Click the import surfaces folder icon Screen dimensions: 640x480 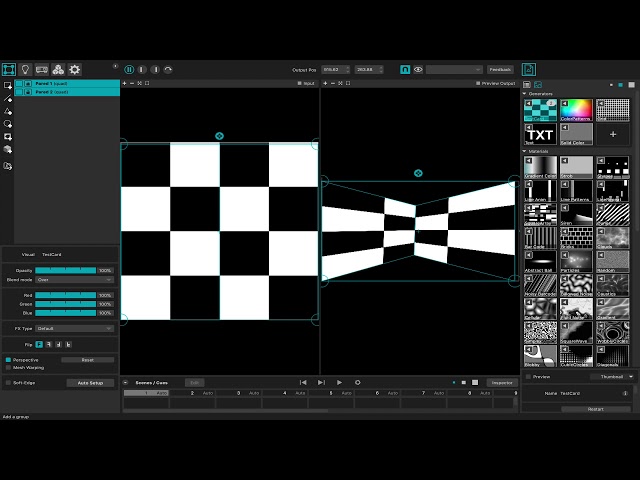pos(7,166)
